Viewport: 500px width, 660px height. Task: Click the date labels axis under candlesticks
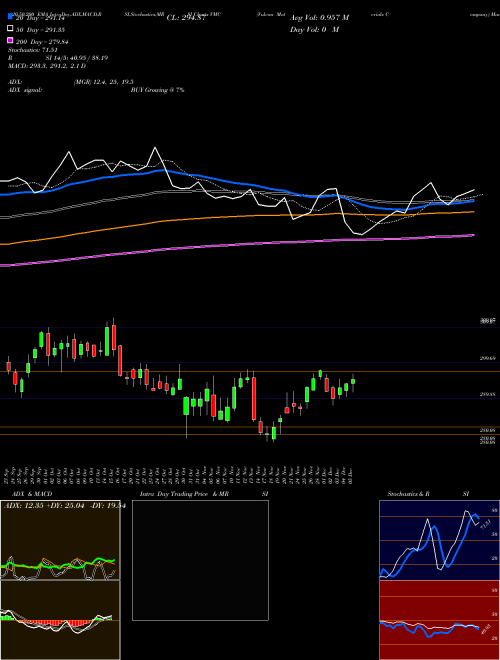[179, 474]
